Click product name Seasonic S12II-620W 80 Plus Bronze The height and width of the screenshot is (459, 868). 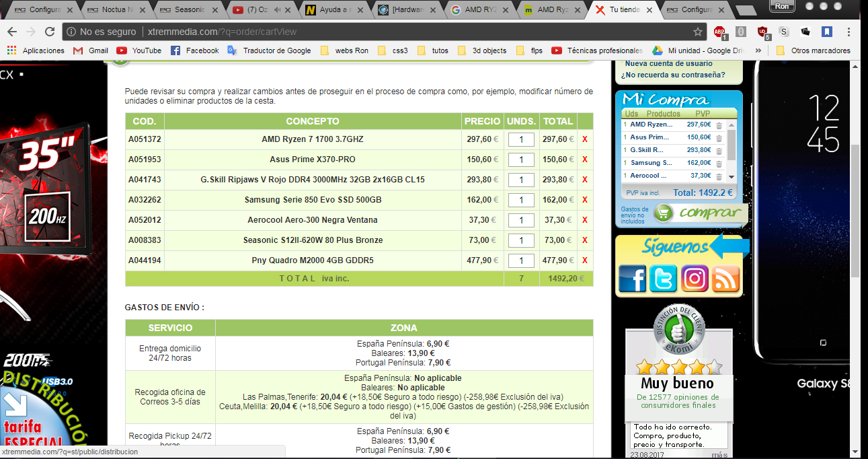click(x=313, y=240)
